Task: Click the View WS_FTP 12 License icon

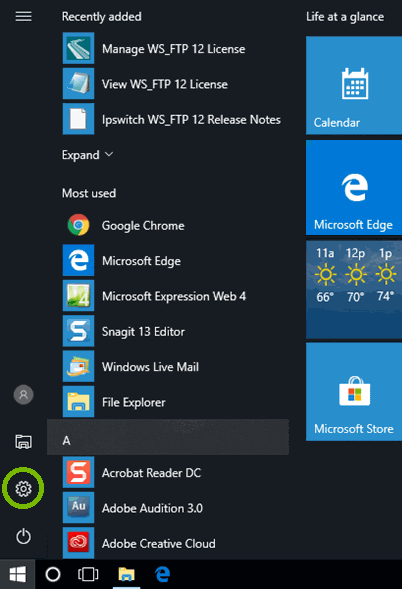Action: point(78,84)
